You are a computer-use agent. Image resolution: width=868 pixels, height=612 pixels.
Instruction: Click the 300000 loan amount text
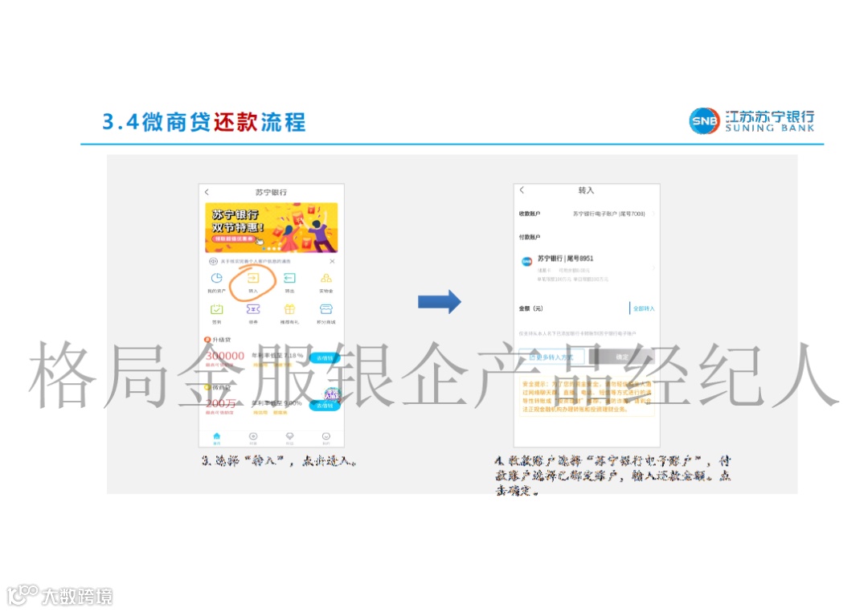coord(225,356)
